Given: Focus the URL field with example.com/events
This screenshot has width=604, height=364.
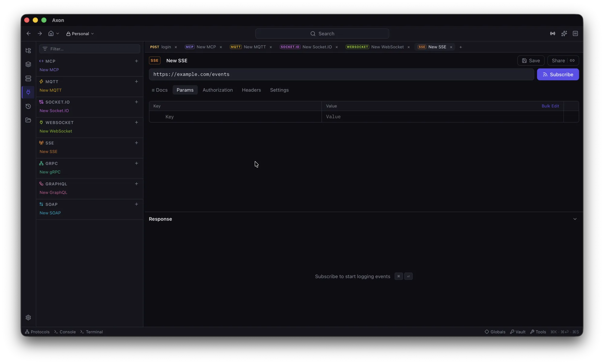Looking at the screenshot, I should pos(341,75).
